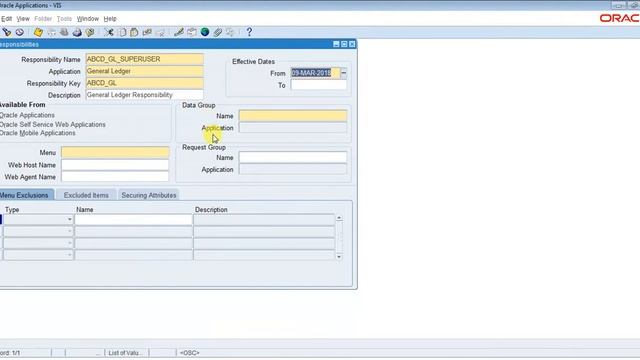Expand the Type dropdown in the third row
The height and width of the screenshot is (360, 640).
tap(69, 244)
